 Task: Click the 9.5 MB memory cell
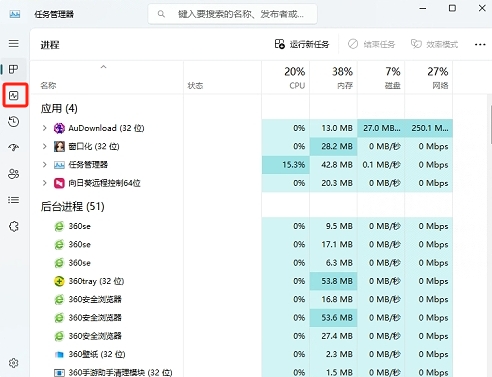pyautogui.click(x=333, y=226)
